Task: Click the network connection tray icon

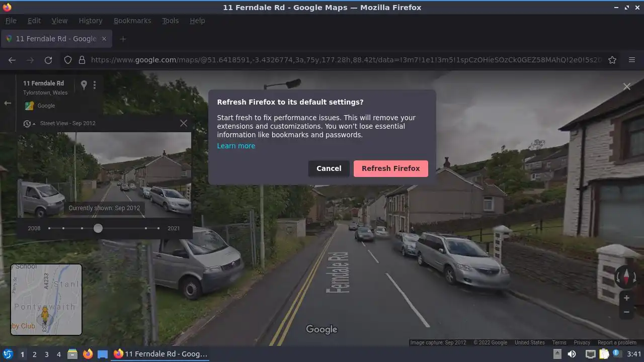Action: click(x=590, y=354)
